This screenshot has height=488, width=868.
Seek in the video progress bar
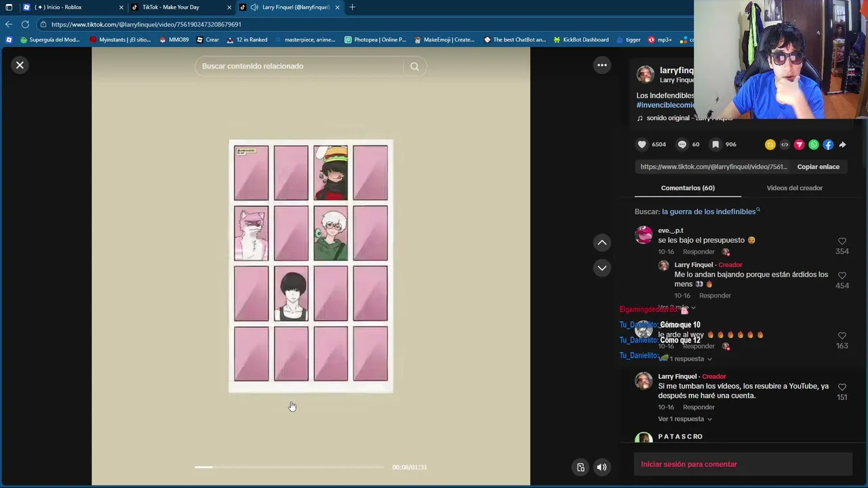(289, 467)
